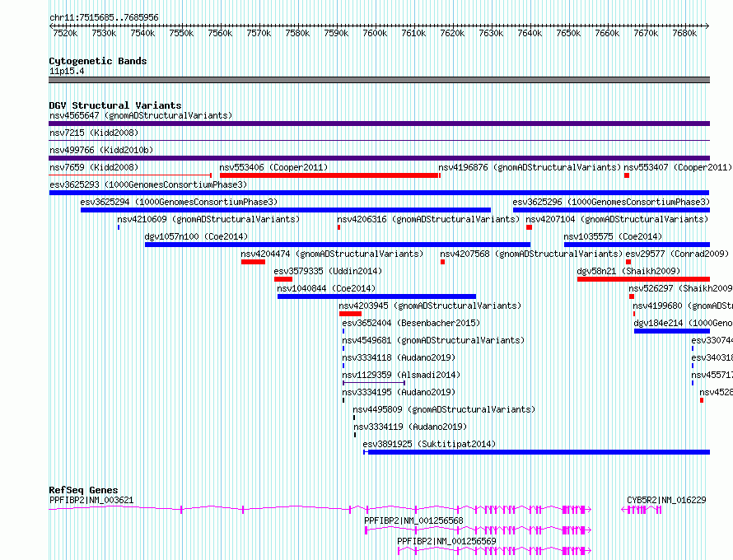Viewport: 733px width, 560px height.
Task: Open esv3625296 1000Genomes variant label
Action: pyautogui.click(x=611, y=202)
